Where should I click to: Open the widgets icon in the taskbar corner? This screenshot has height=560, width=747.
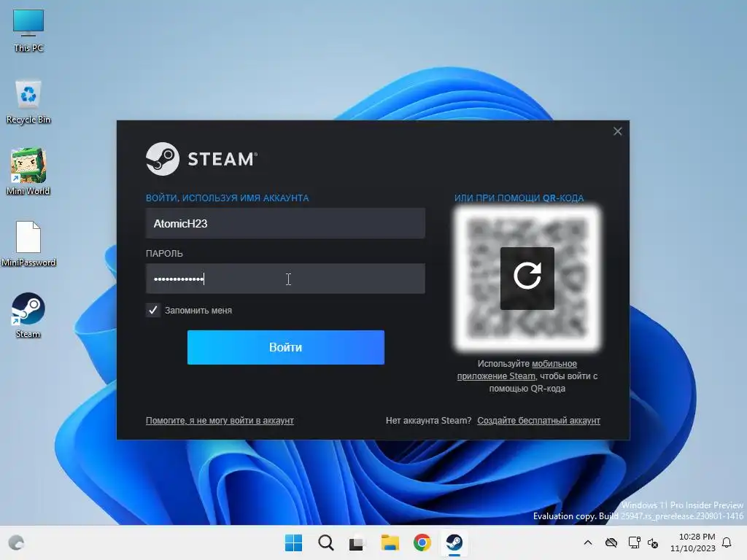coord(16,542)
